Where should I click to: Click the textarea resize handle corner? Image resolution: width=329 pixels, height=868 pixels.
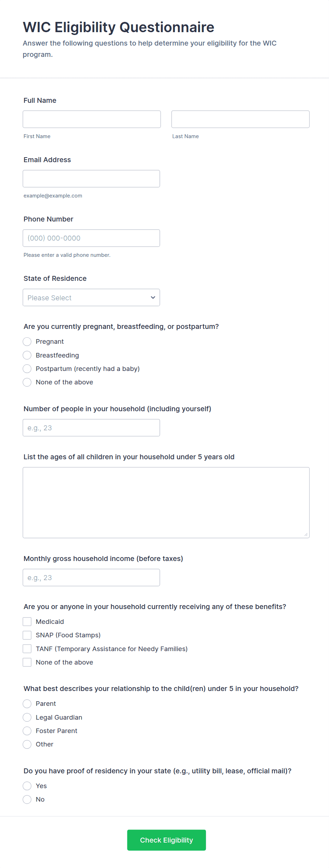pyautogui.click(x=306, y=535)
